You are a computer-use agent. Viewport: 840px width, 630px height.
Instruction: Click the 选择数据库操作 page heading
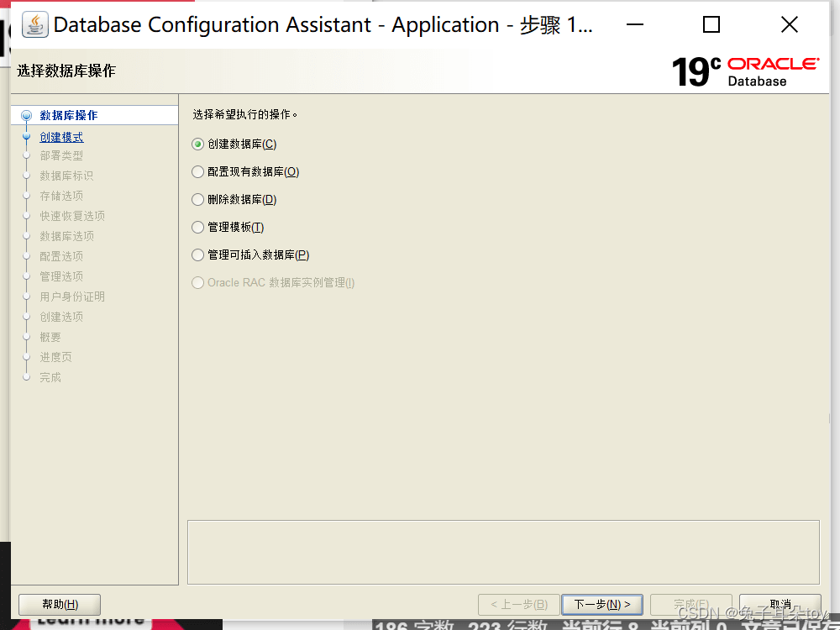(66, 71)
